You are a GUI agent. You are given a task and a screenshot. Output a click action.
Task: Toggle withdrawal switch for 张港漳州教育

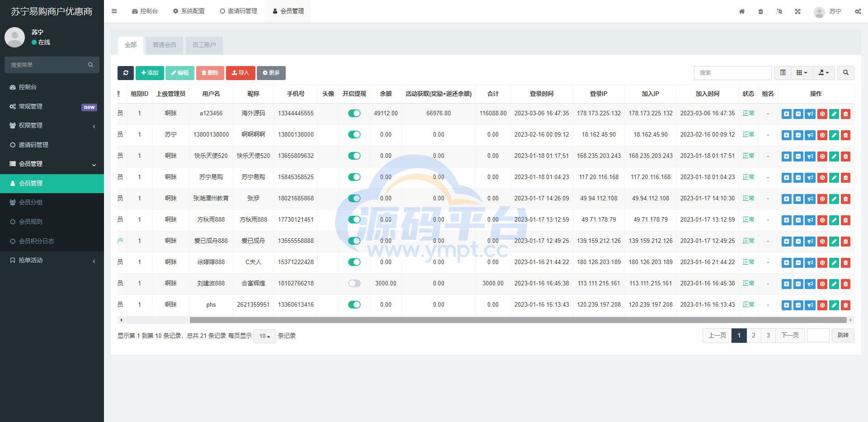point(354,199)
